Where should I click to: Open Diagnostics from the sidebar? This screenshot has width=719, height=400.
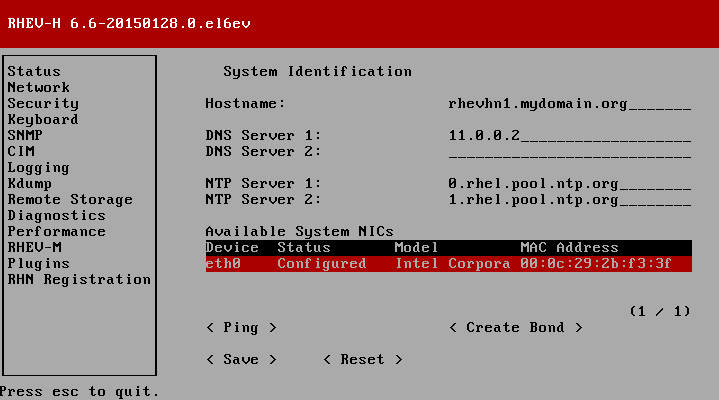(x=56, y=216)
